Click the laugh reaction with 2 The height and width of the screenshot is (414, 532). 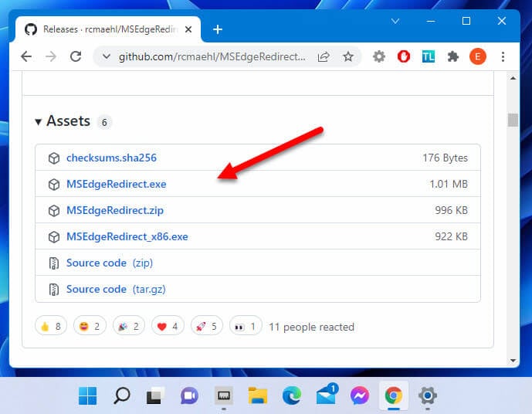(90, 326)
